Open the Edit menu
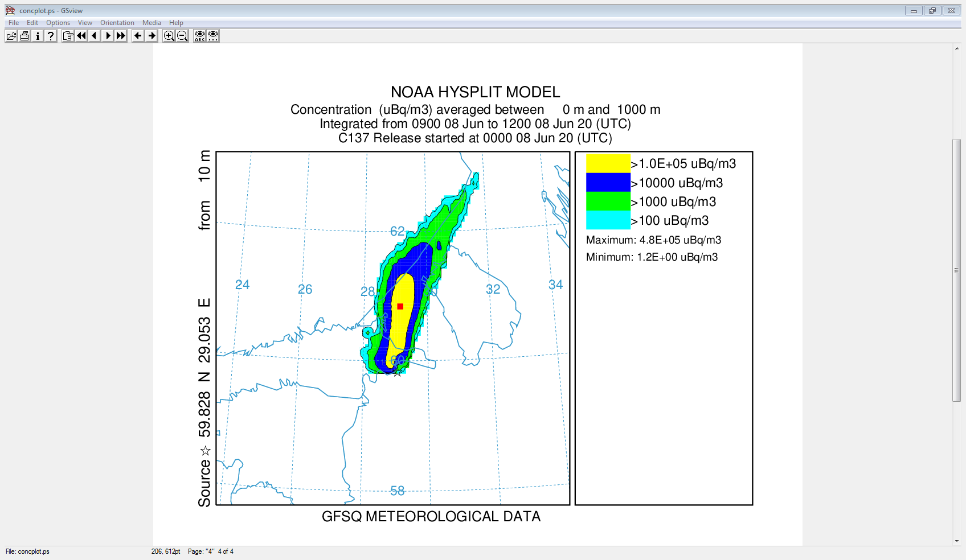The width and height of the screenshot is (966, 560). (32, 23)
